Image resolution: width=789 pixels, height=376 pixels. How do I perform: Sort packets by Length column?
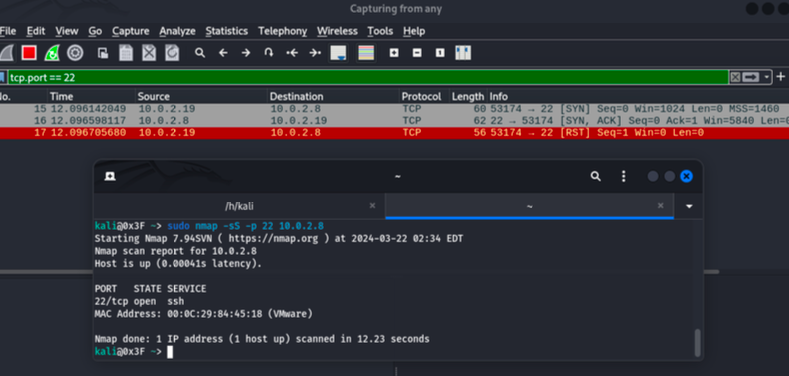pos(468,96)
